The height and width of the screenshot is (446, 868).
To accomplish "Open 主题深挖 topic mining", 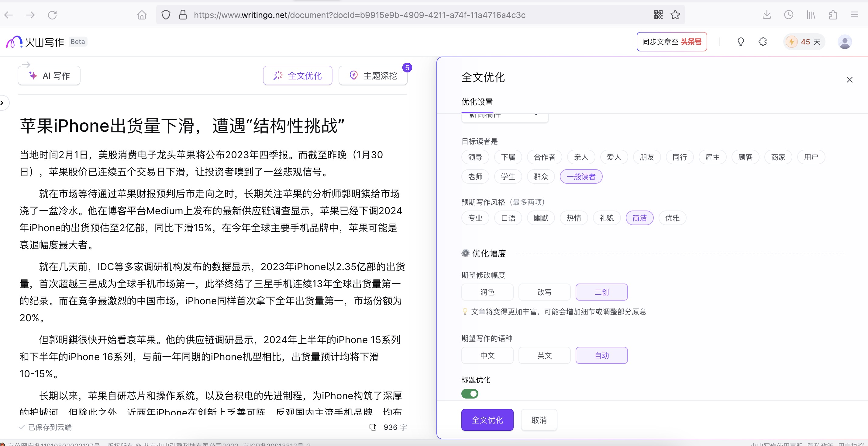I will coord(373,75).
